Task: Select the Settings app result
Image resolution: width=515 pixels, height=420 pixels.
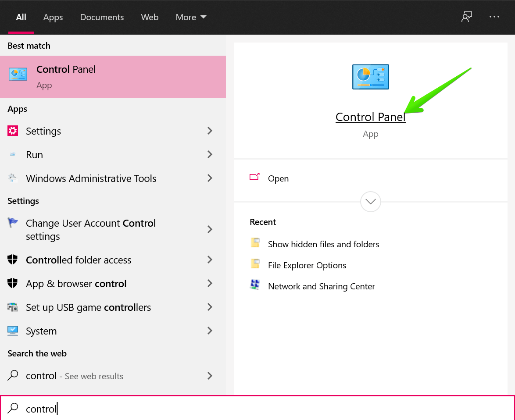Action: click(113, 131)
